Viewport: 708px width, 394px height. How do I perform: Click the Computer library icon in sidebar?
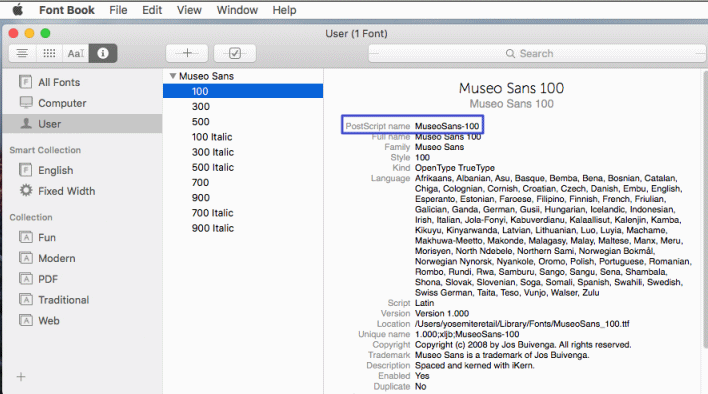[26, 102]
